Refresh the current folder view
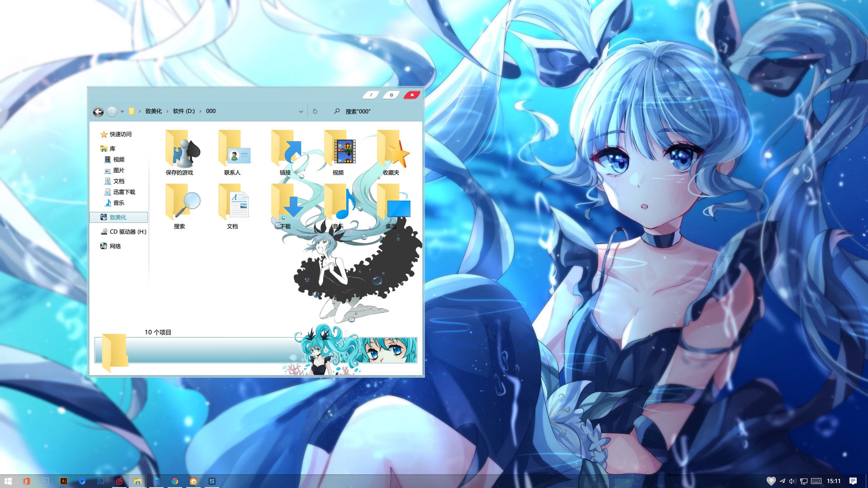The image size is (868, 488). click(x=315, y=111)
